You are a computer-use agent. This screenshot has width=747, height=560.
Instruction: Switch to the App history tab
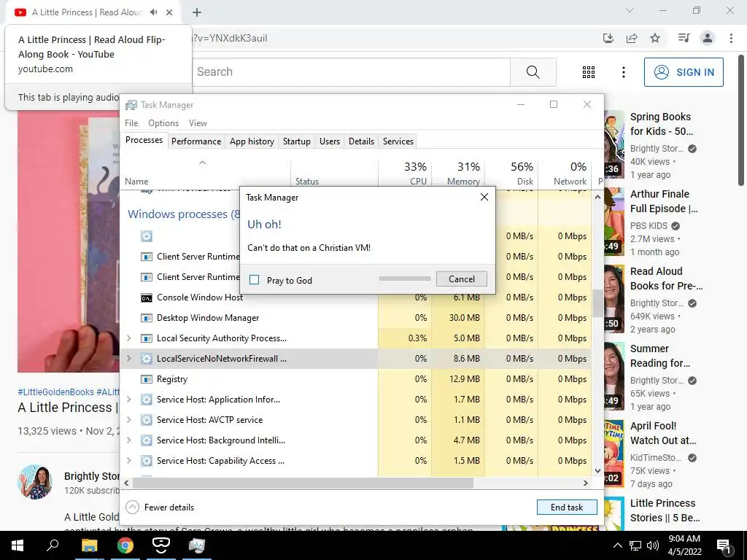[x=252, y=141]
